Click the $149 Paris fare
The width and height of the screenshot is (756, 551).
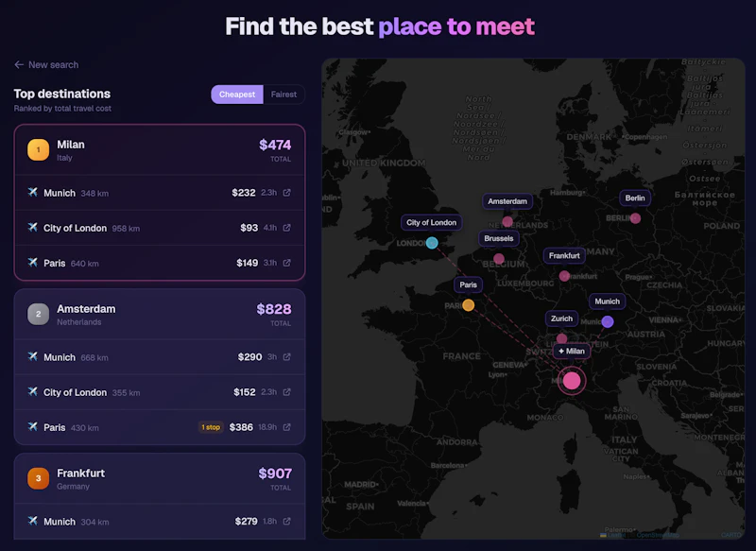point(247,263)
